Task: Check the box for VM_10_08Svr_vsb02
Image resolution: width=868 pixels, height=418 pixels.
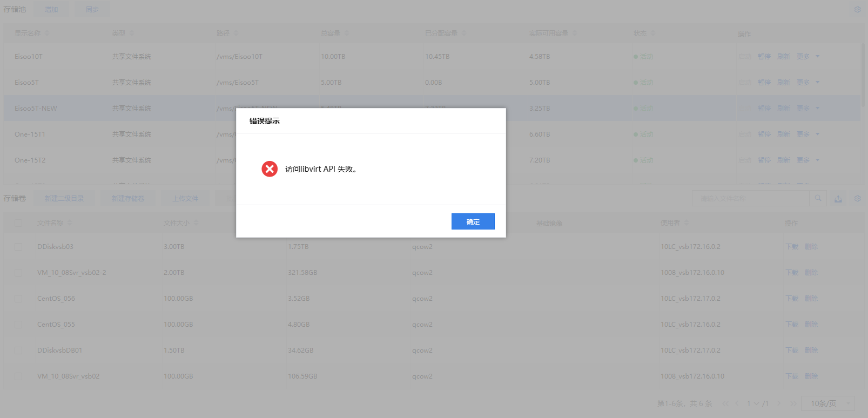Action: [18, 376]
